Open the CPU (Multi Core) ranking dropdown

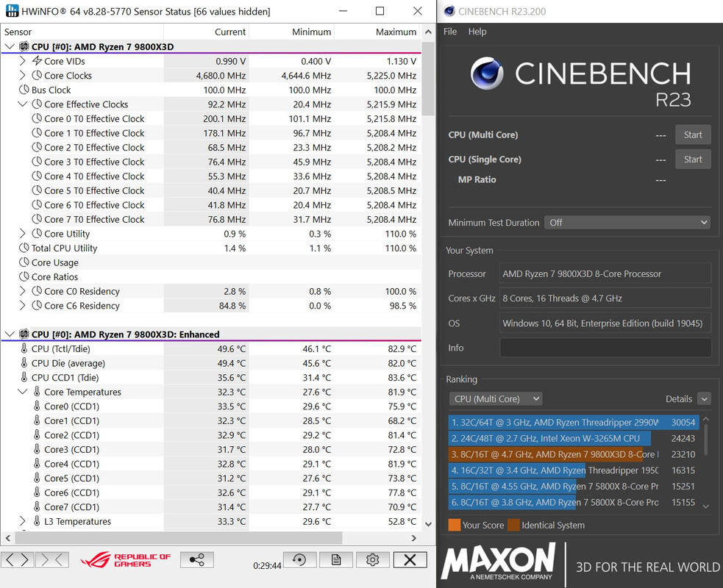point(496,398)
